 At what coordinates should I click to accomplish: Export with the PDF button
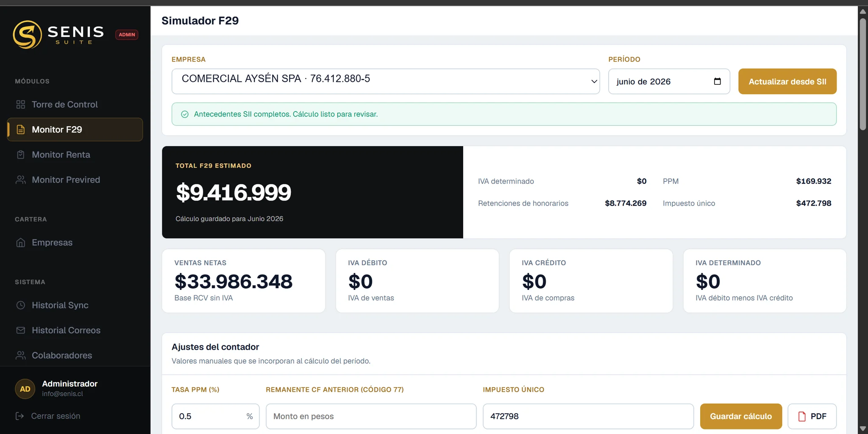pyautogui.click(x=812, y=416)
